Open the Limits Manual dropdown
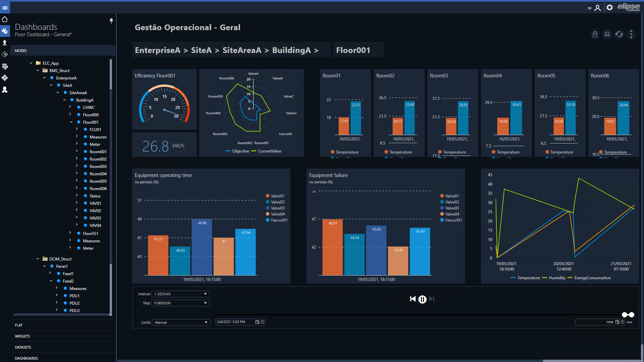 pyautogui.click(x=181, y=322)
